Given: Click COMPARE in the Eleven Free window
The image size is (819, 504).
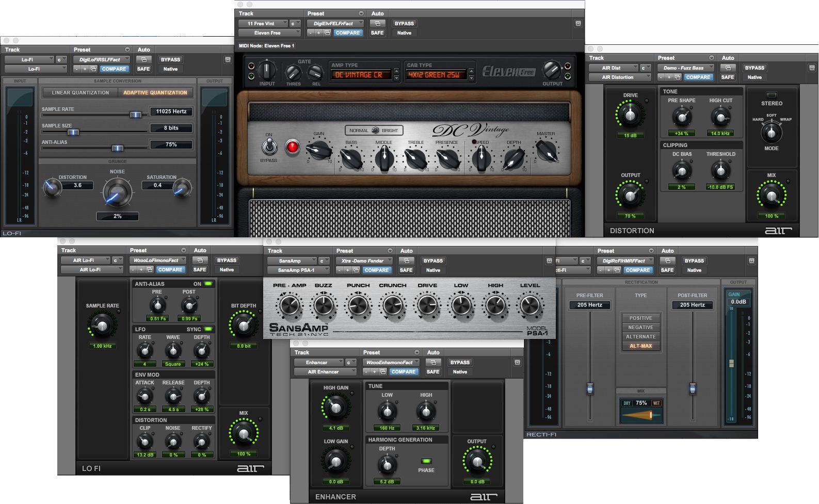Looking at the screenshot, I should (348, 33).
